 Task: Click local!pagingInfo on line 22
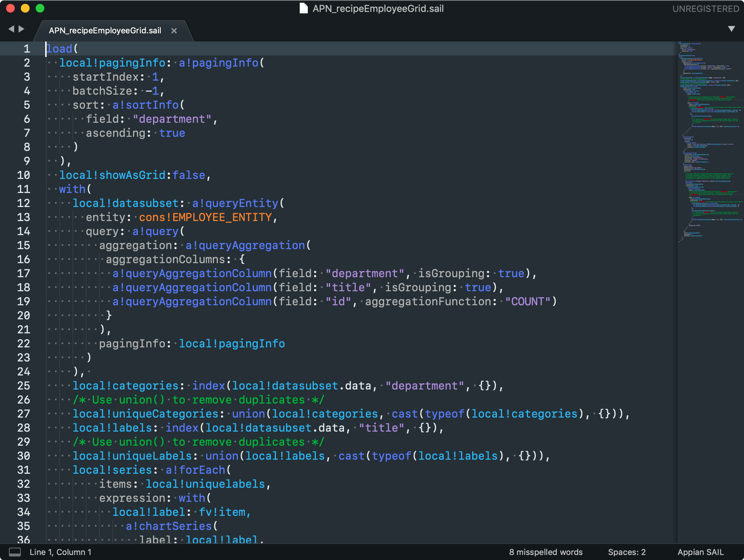coord(232,344)
